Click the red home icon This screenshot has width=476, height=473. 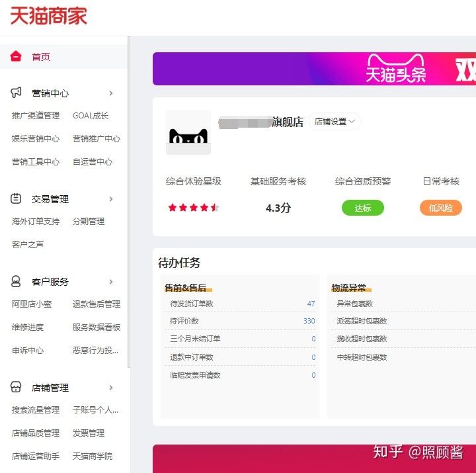[16, 56]
